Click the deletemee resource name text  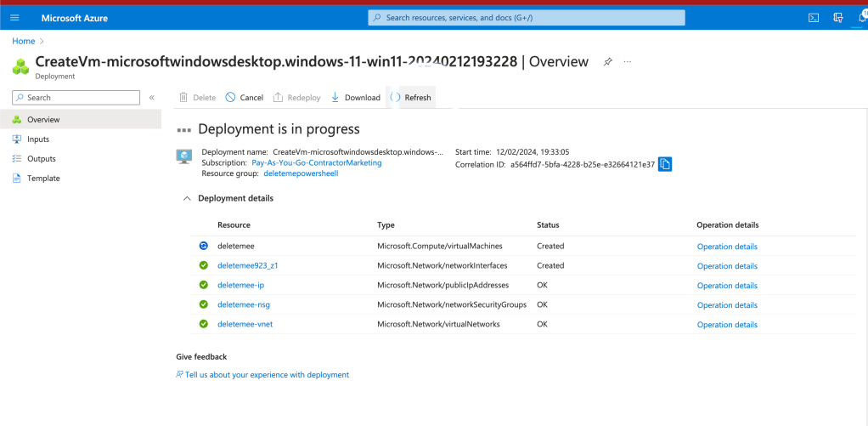point(236,246)
